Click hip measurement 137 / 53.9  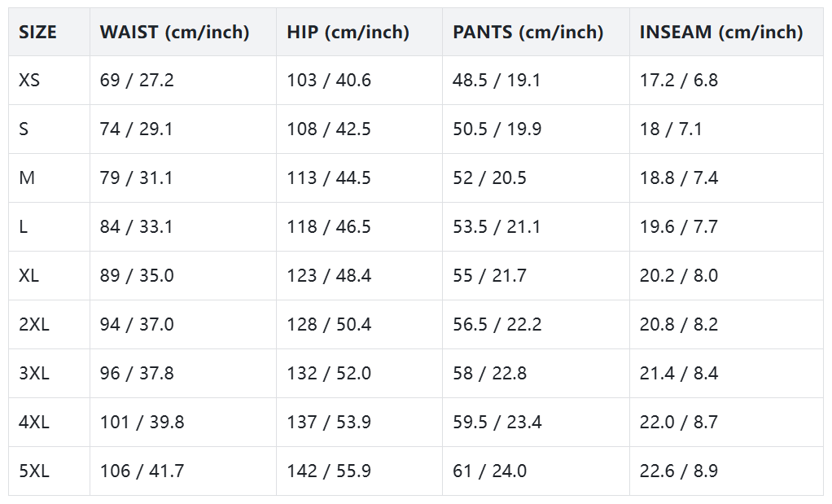(x=329, y=423)
